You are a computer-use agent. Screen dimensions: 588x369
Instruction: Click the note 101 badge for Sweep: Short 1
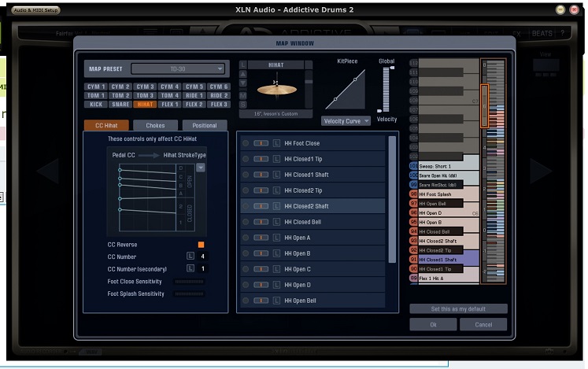pos(413,166)
